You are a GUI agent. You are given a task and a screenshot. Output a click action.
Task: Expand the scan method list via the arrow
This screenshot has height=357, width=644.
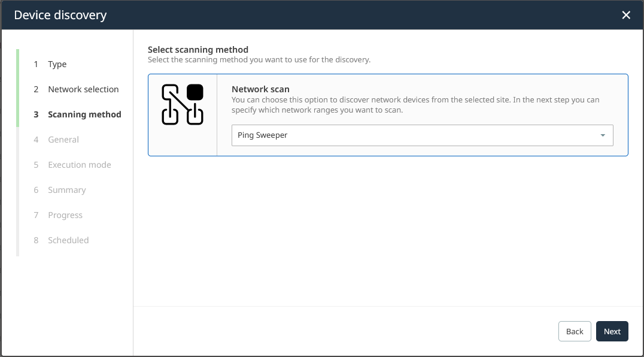tap(603, 135)
